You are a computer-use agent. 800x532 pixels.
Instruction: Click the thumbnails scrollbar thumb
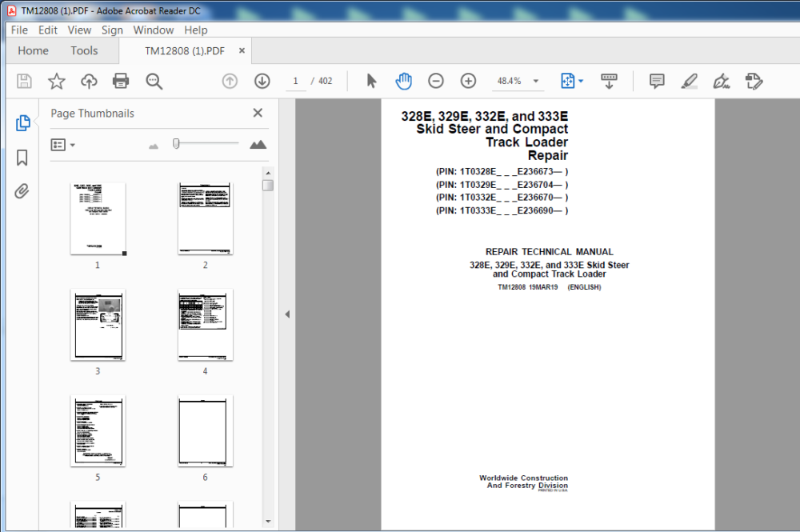268,185
